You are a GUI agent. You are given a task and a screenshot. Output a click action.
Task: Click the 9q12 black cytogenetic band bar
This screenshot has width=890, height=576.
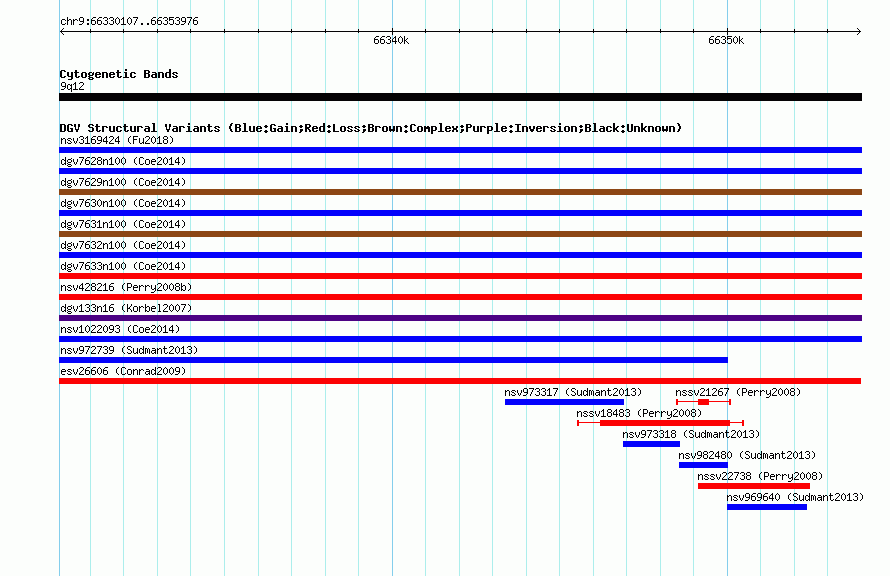(x=460, y=97)
